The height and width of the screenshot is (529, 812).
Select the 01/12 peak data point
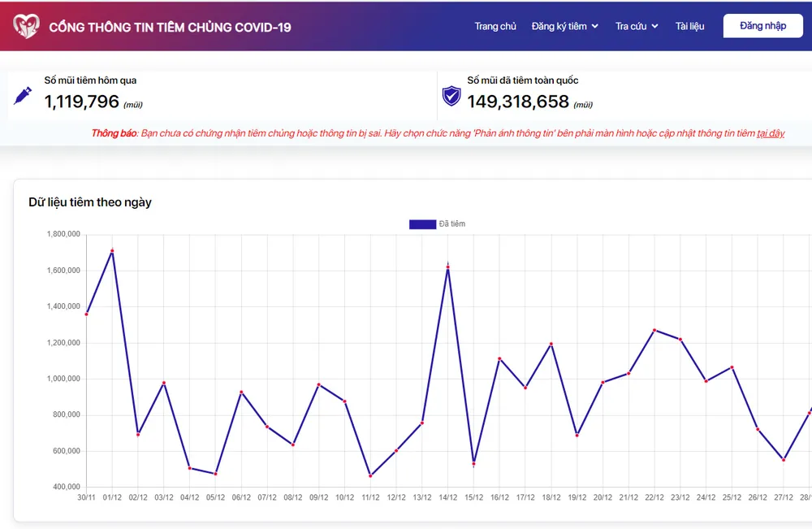point(112,251)
